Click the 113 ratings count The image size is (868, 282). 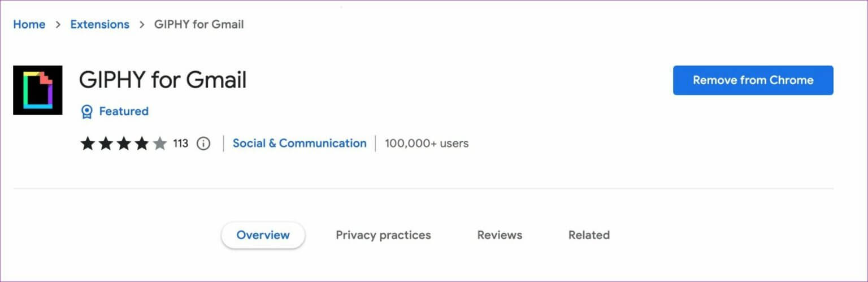pyautogui.click(x=180, y=144)
